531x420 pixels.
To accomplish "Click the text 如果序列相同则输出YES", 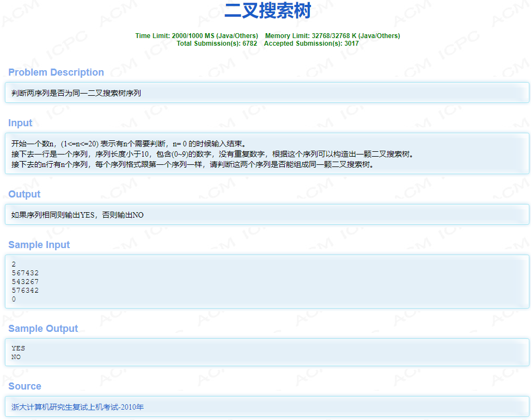I will pyautogui.click(x=77, y=215).
